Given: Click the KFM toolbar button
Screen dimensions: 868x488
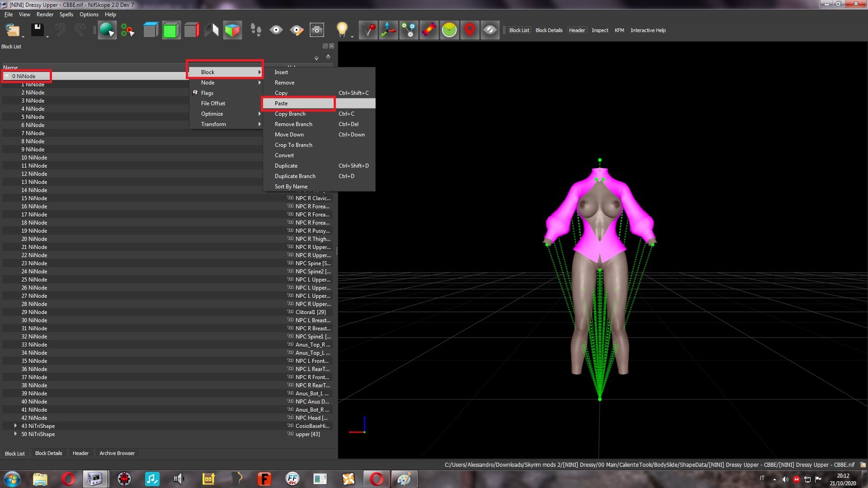Looking at the screenshot, I should [619, 30].
